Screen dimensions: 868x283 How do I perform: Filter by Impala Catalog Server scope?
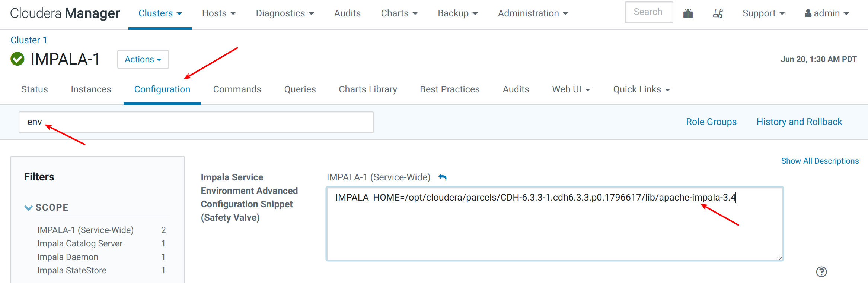click(x=80, y=243)
